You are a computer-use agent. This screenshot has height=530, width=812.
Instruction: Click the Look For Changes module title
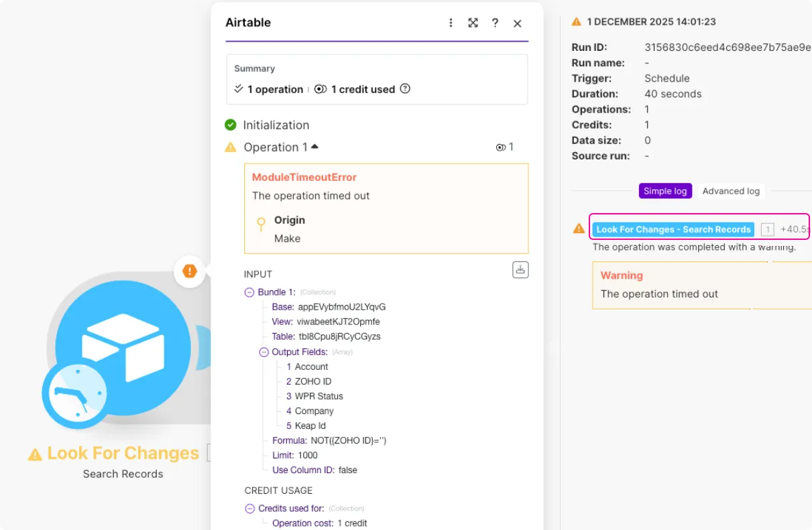[123, 453]
